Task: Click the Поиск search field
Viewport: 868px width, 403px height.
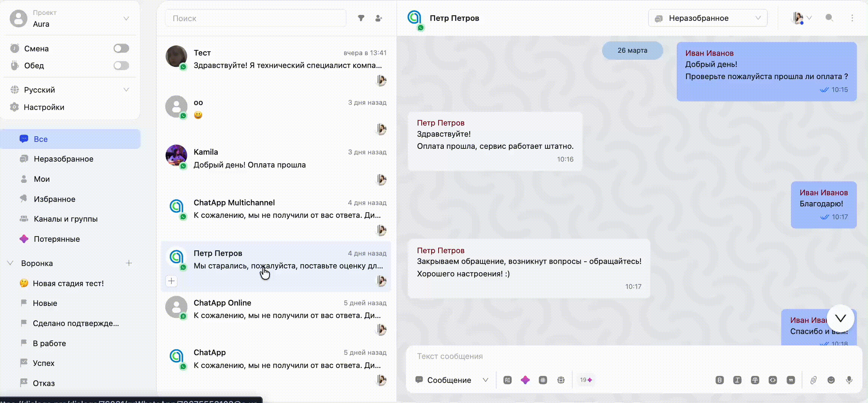Action: (255, 18)
